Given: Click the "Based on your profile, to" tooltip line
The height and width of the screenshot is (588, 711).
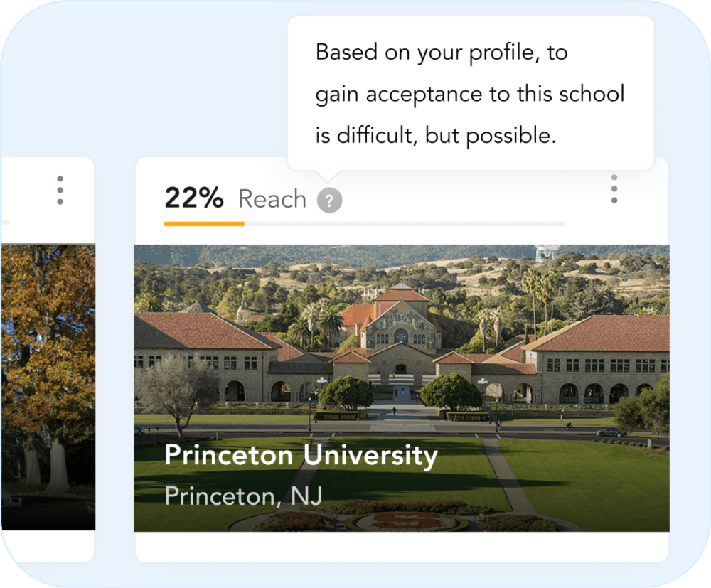Looking at the screenshot, I should coord(441,53).
